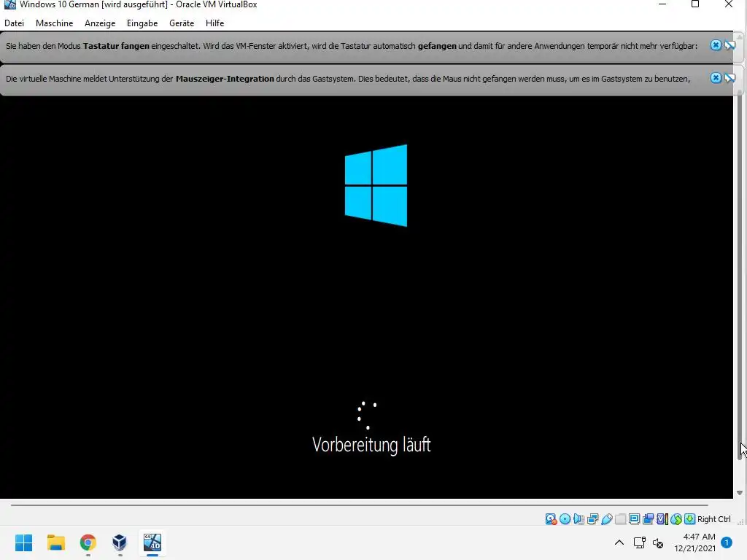Open the Datei menu
The image size is (747, 560).
(x=15, y=23)
